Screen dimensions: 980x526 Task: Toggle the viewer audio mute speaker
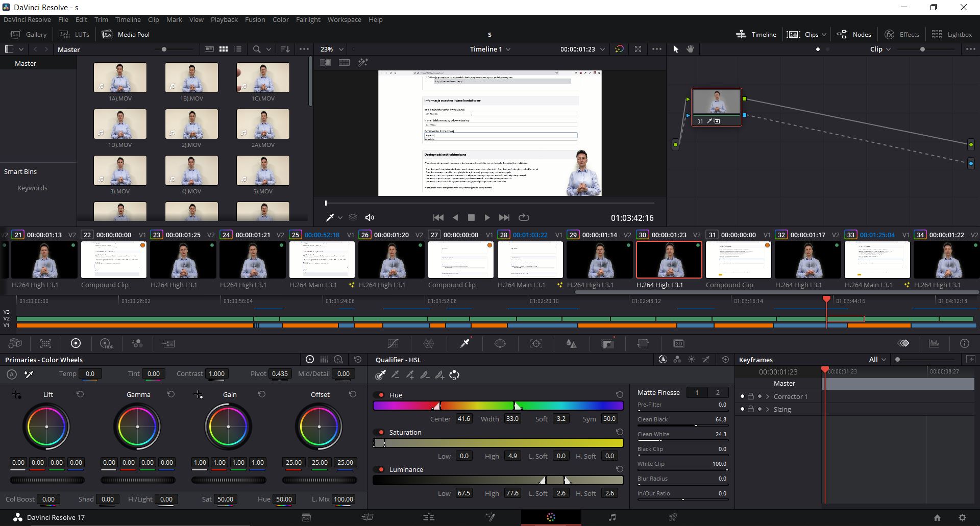click(370, 217)
